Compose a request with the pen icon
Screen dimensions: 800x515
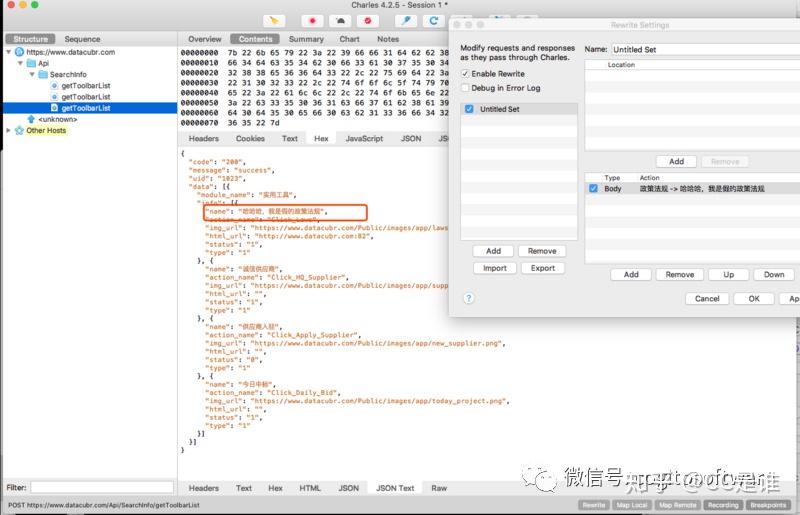(x=406, y=21)
